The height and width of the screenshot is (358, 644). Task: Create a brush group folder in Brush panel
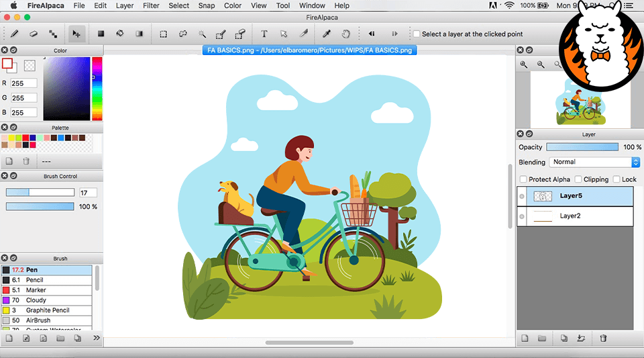60,339
